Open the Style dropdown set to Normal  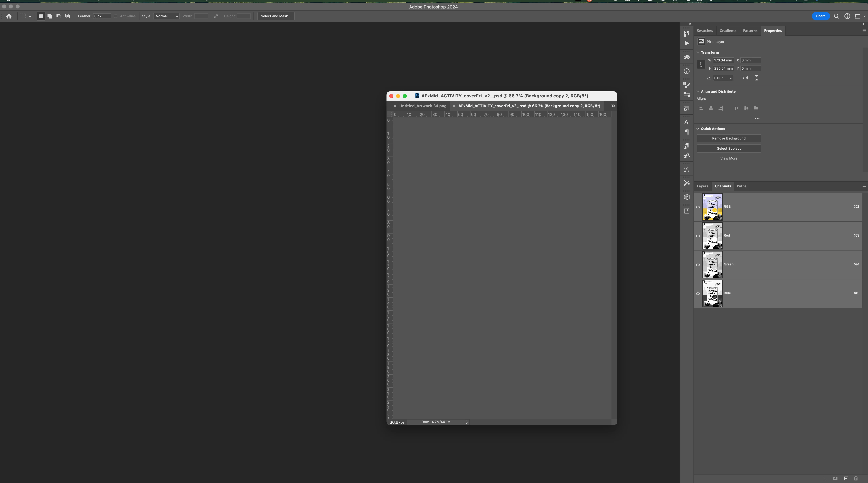pos(166,16)
